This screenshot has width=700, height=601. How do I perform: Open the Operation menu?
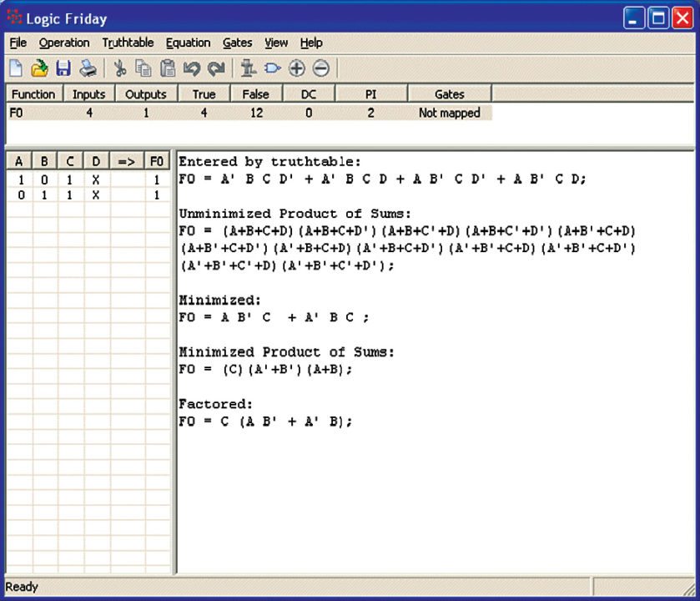tap(64, 43)
